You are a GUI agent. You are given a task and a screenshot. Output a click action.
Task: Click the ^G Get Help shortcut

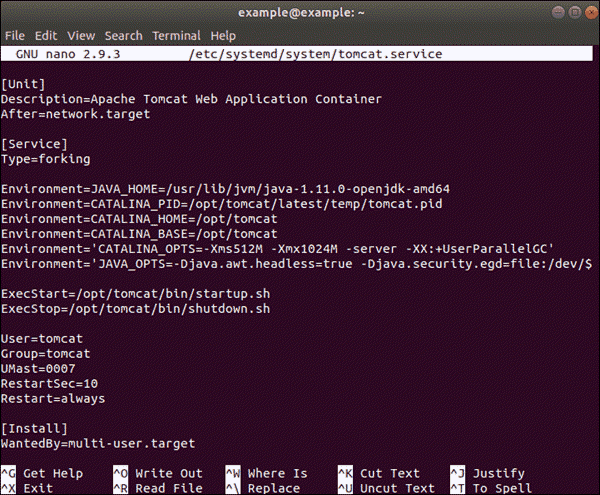pos(42,474)
